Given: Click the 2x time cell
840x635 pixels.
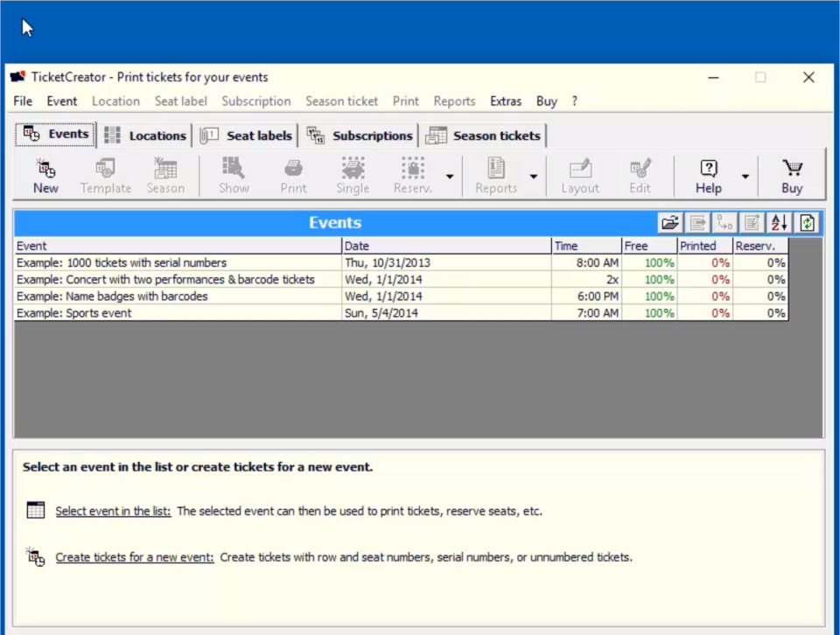Looking at the screenshot, I should pyautogui.click(x=586, y=280).
